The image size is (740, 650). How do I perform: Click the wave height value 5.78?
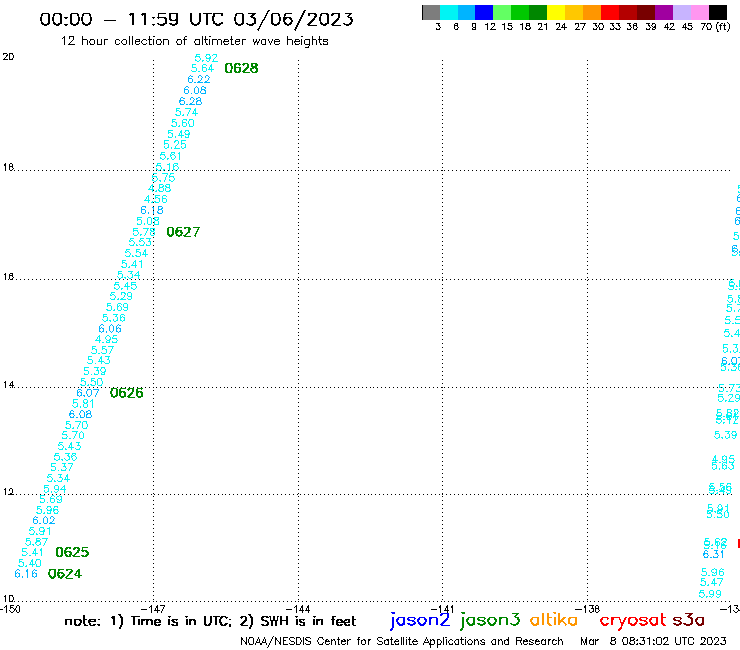point(144,232)
